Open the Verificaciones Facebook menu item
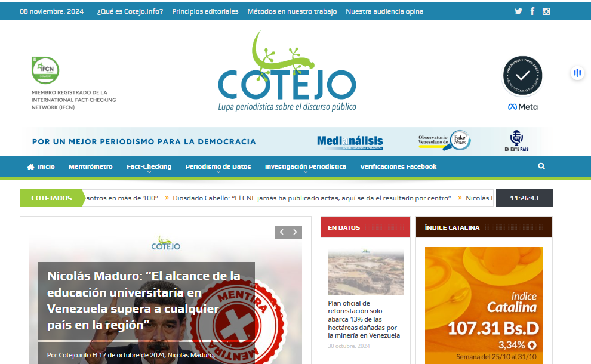591x364 pixels. (x=398, y=166)
